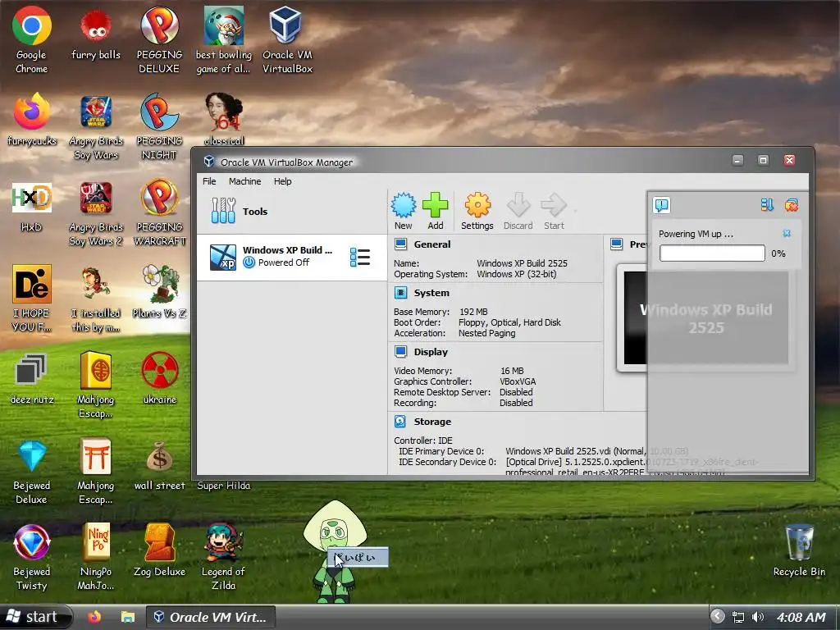Select the Tools item in VirtualBox

tap(292, 211)
